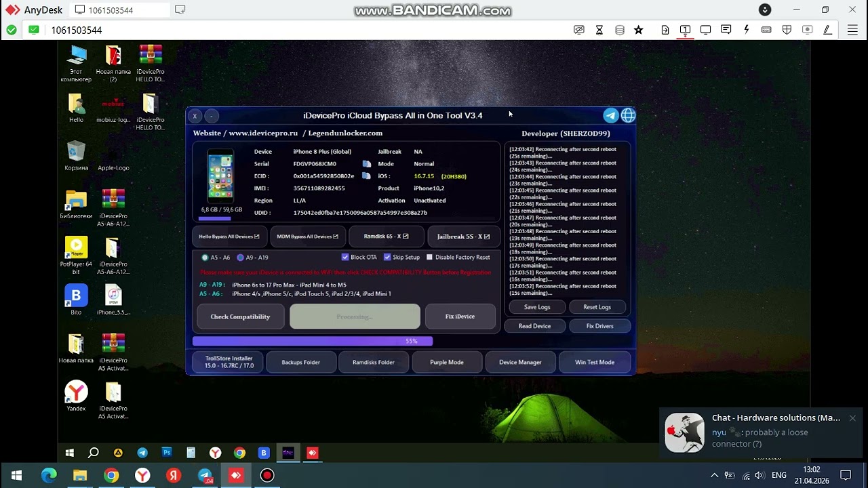868x488 pixels.
Task: Open the AnyDesk new session monitor tab icon
Action: coord(180,9)
